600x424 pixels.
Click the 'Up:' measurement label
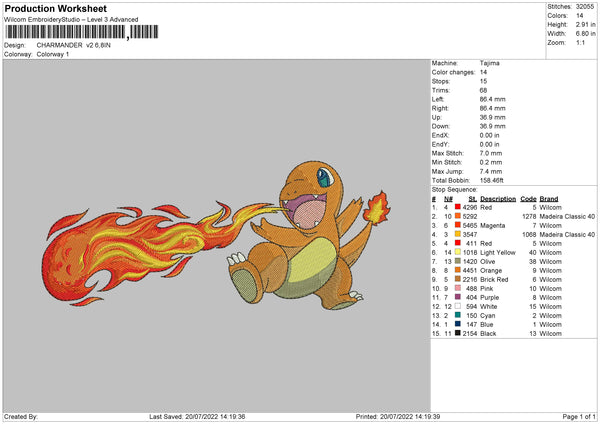point(437,117)
